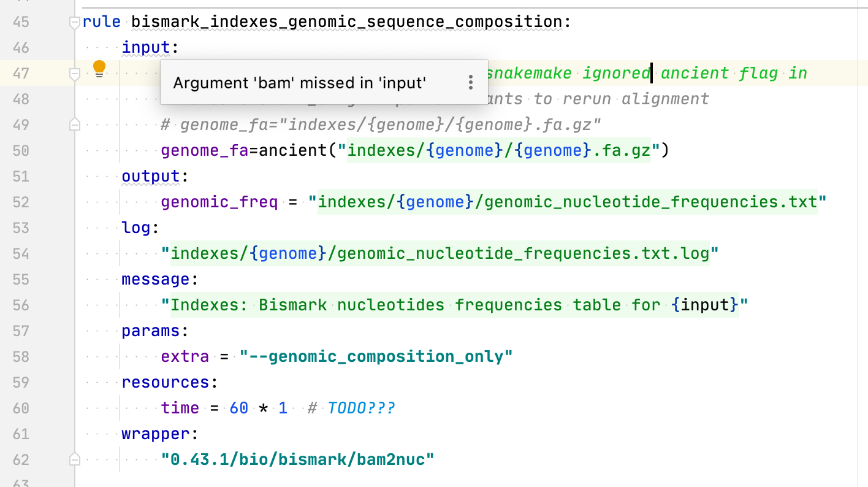The width and height of the screenshot is (868, 487).
Task: Click the output: section keyword
Action: (x=150, y=176)
